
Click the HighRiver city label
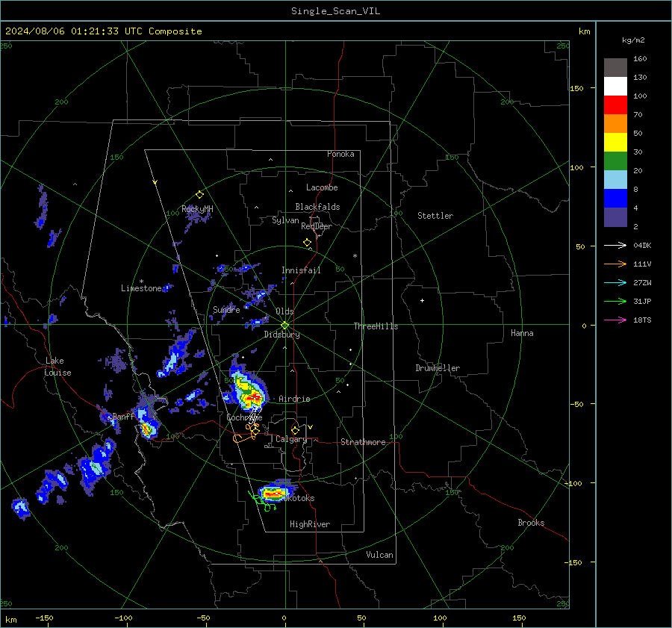(x=310, y=524)
